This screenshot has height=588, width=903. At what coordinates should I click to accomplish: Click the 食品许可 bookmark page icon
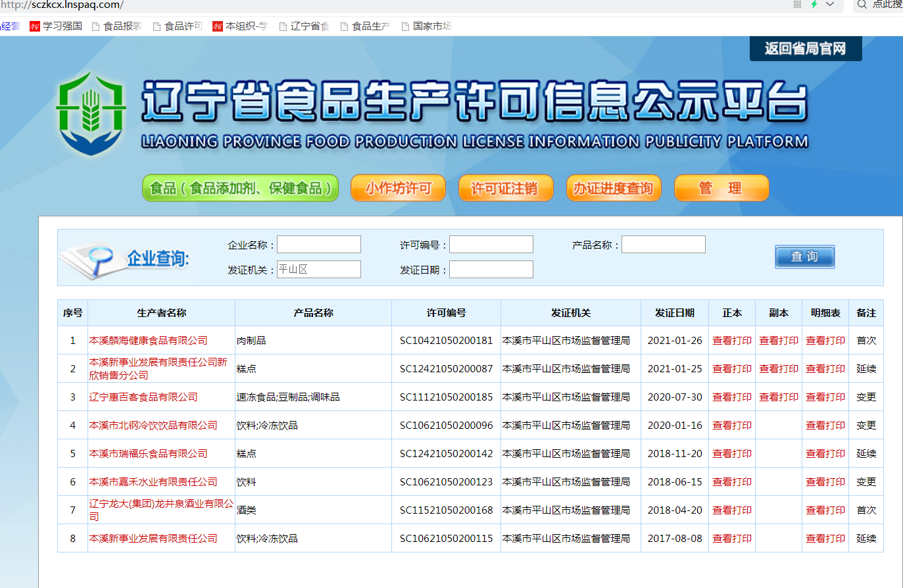(157, 26)
